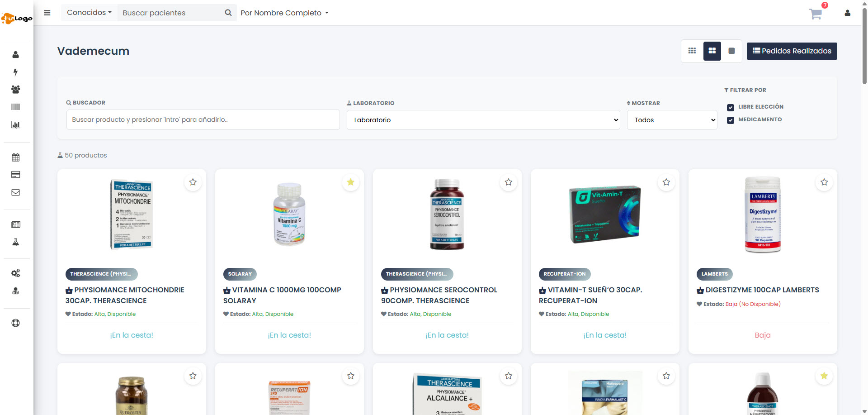The width and height of the screenshot is (868, 415).
Task: Click ¡En la cesta! for Vitamin-T Sueñ'o
Action: pyautogui.click(x=605, y=335)
